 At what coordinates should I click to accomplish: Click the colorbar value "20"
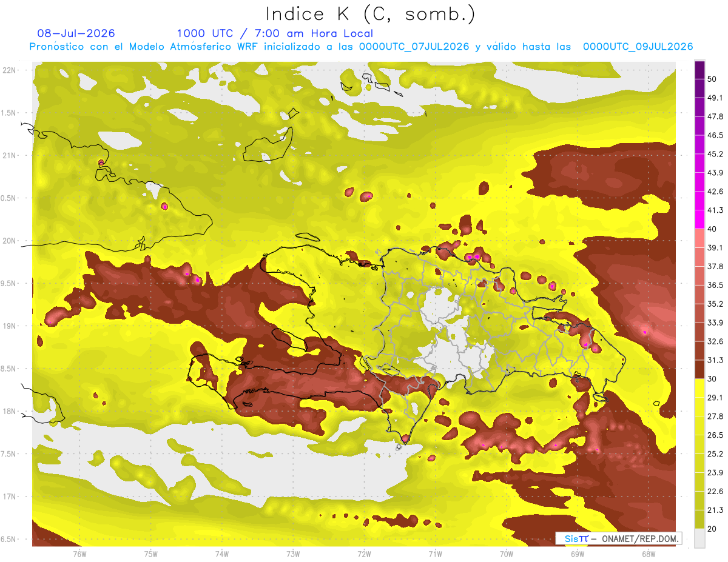click(712, 529)
